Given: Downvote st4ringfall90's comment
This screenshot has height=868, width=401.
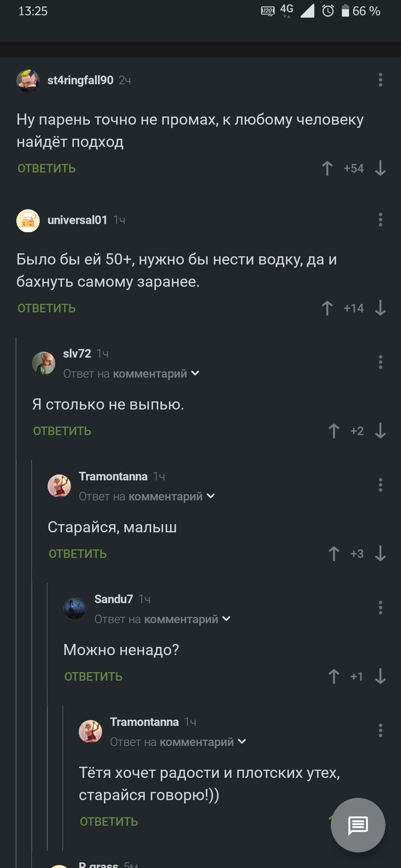Looking at the screenshot, I should point(380,168).
